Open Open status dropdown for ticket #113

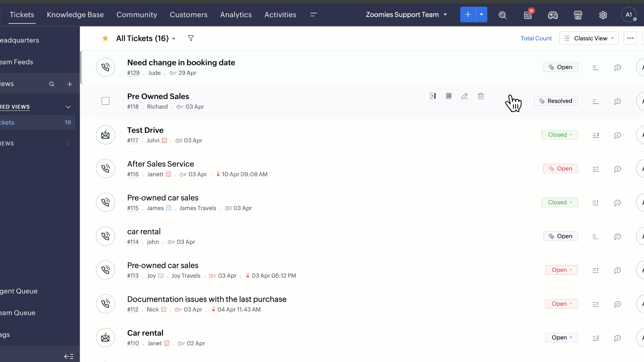[561, 270]
